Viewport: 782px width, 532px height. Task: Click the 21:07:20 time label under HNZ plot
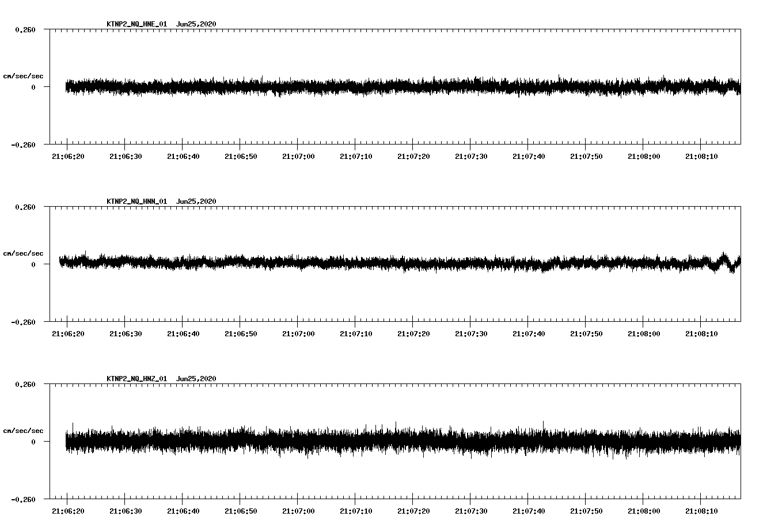(x=413, y=511)
